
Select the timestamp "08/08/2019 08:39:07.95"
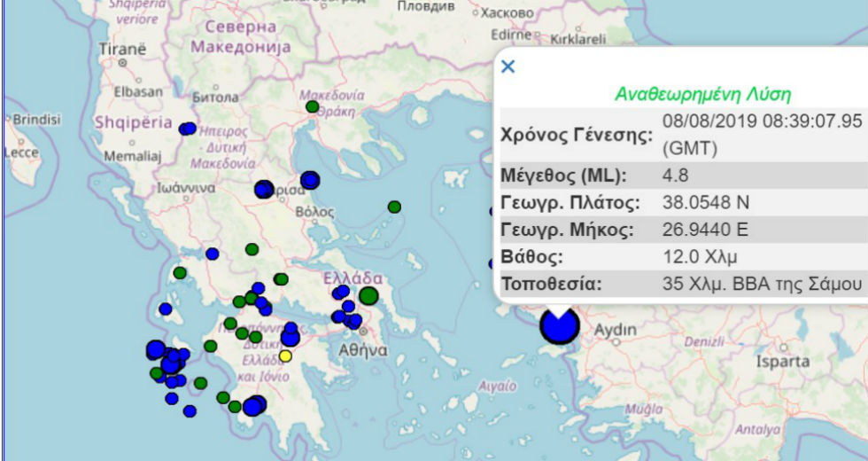coord(763,121)
